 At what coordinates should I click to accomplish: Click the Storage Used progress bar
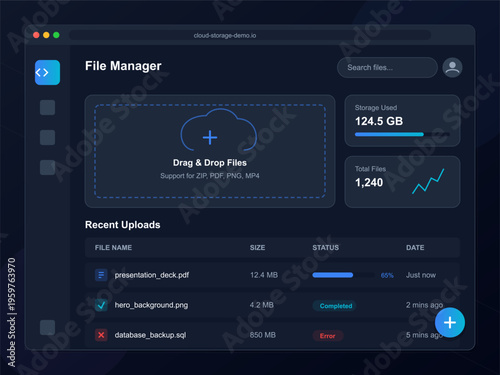pos(402,134)
